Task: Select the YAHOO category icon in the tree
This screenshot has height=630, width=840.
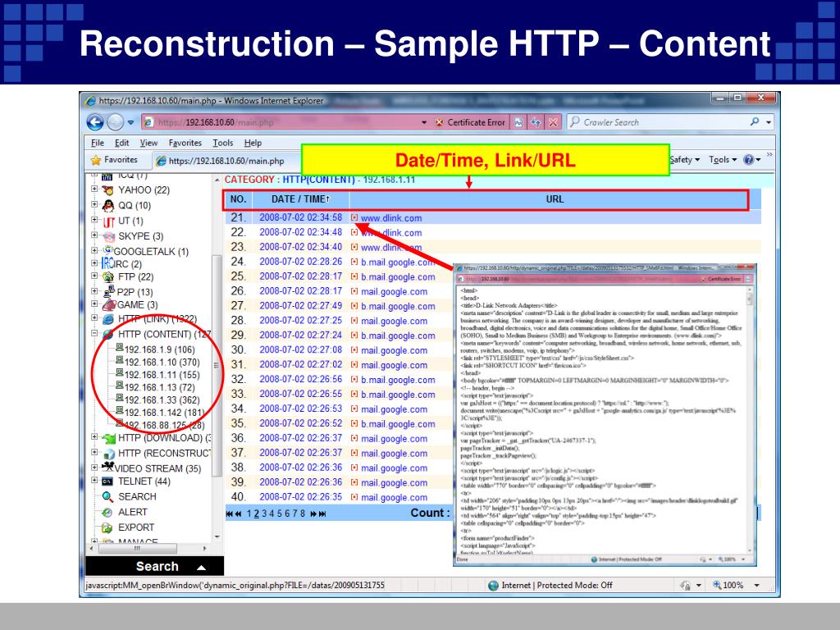Action: tap(108, 190)
